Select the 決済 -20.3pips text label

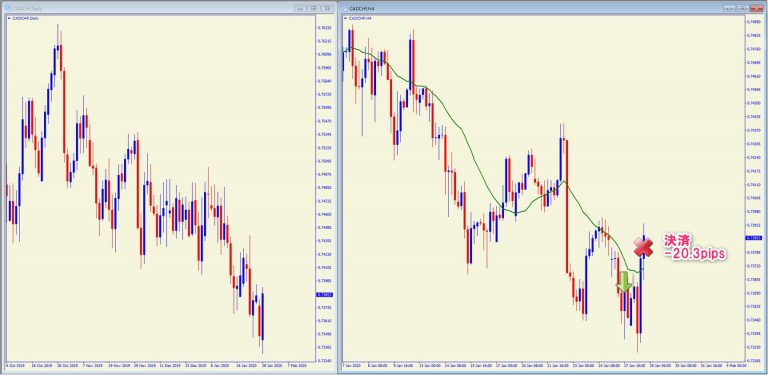pos(694,247)
